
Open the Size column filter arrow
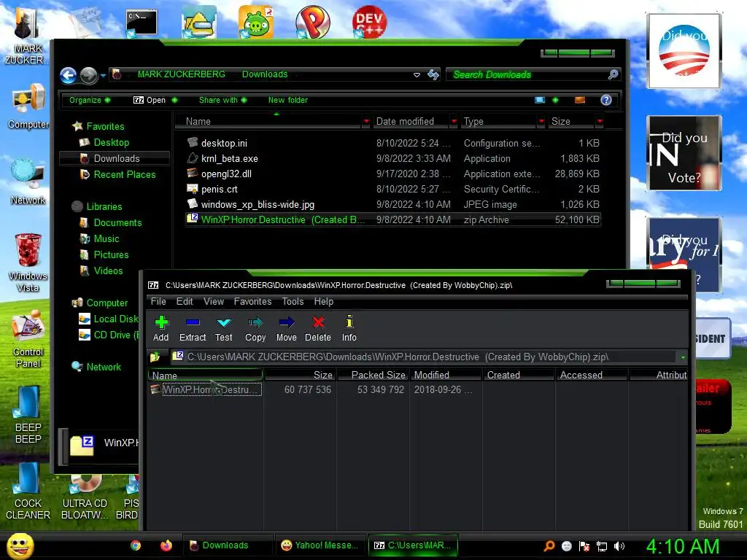point(600,122)
